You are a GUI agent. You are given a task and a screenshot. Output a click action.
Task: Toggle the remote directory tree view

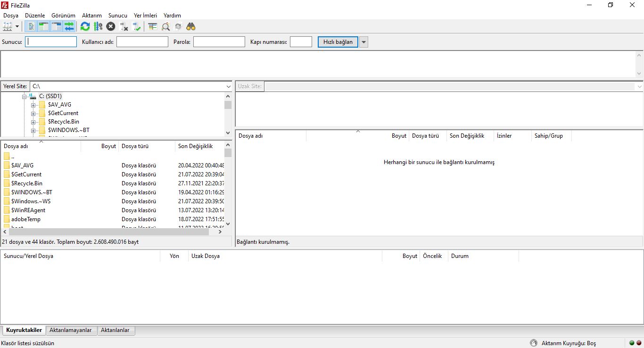[57, 26]
